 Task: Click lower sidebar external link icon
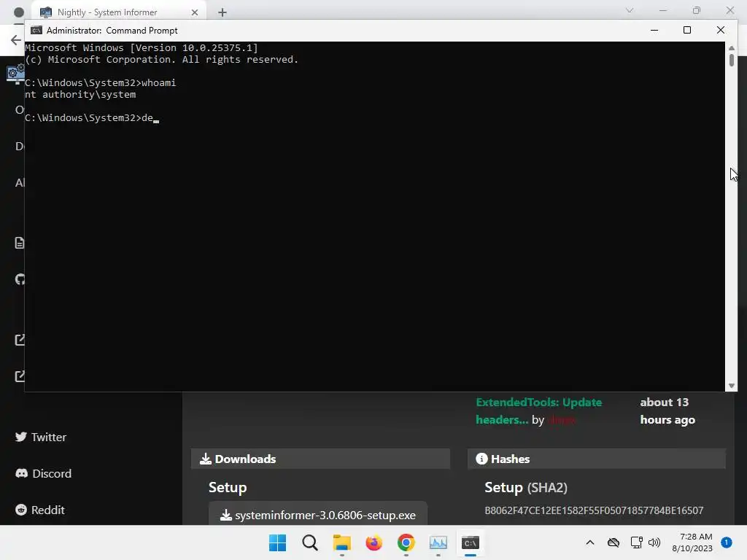(x=20, y=376)
